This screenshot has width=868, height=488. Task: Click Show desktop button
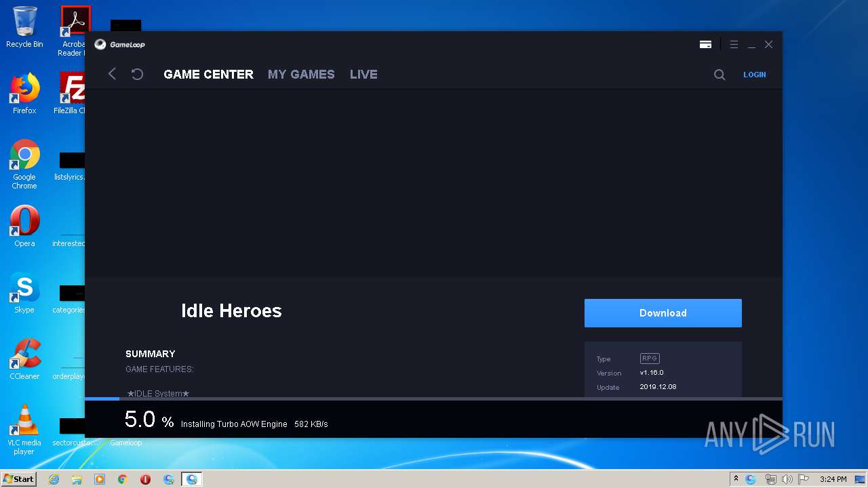861,479
